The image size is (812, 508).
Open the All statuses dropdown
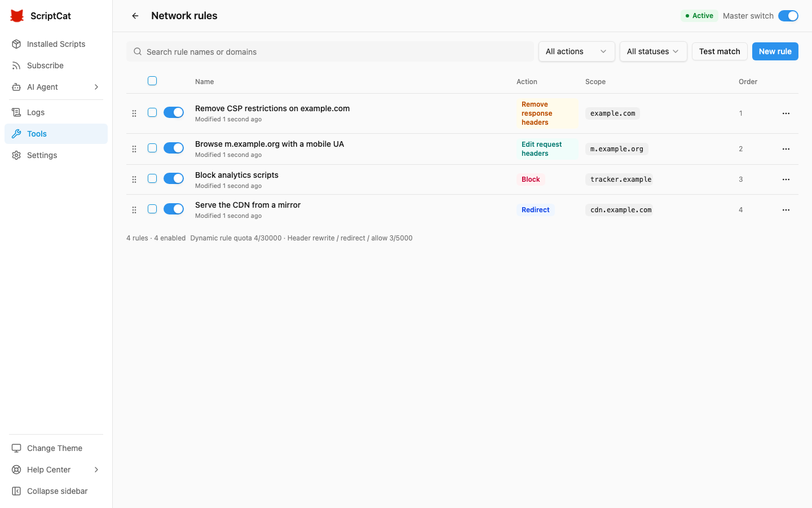click(x=653, y=51)
